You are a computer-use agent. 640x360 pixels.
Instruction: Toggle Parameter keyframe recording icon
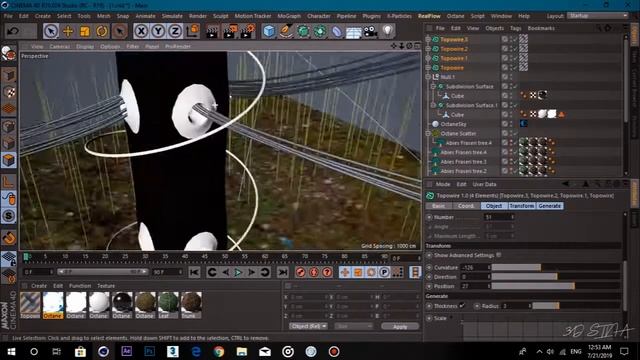click(384, 272)
